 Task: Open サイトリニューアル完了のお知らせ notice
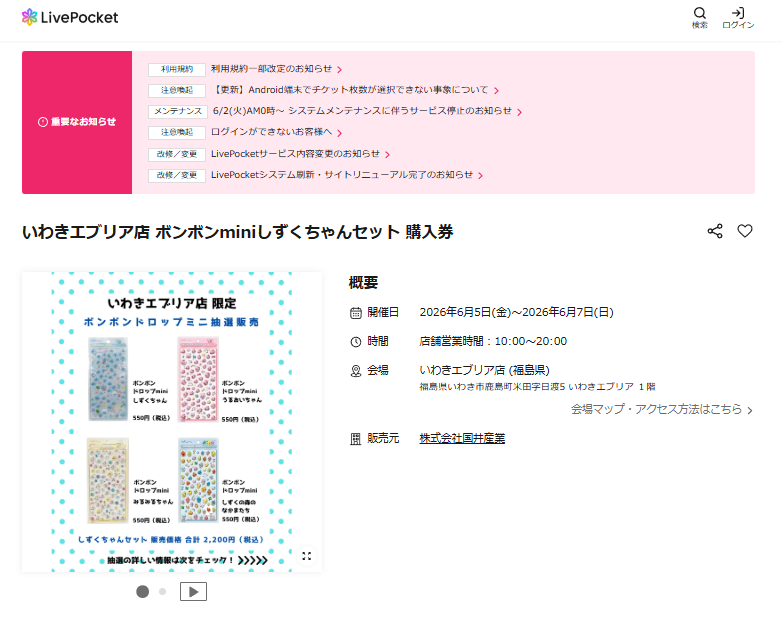click(342, 175)
